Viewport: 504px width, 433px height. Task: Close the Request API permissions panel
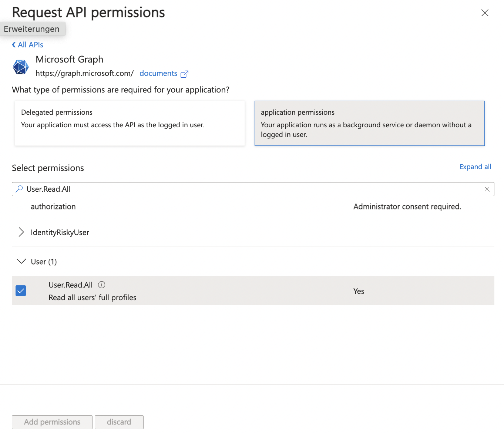(x=485, y=13)
